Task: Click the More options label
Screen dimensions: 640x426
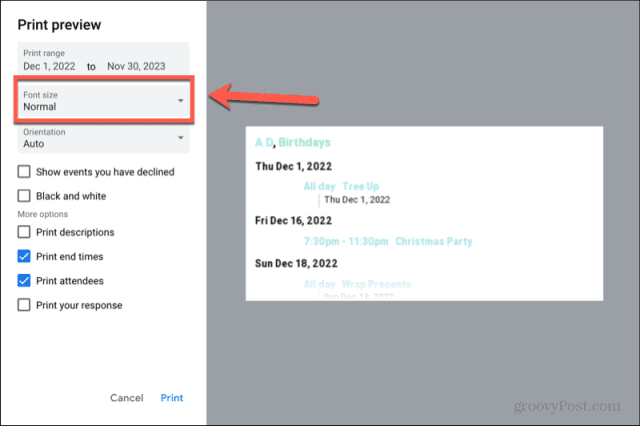Action: point(42,214)
